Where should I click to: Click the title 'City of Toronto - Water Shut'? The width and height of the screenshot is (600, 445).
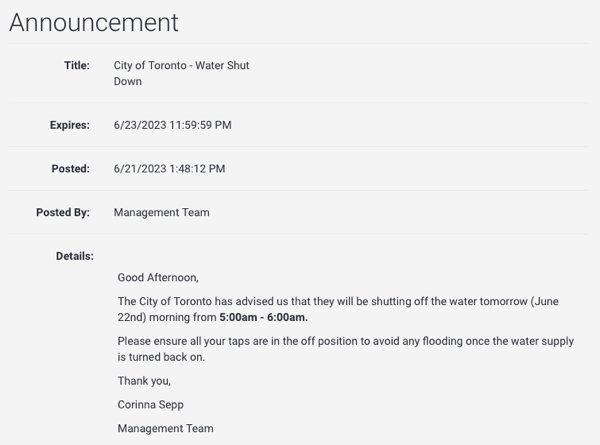click(181, 65)
